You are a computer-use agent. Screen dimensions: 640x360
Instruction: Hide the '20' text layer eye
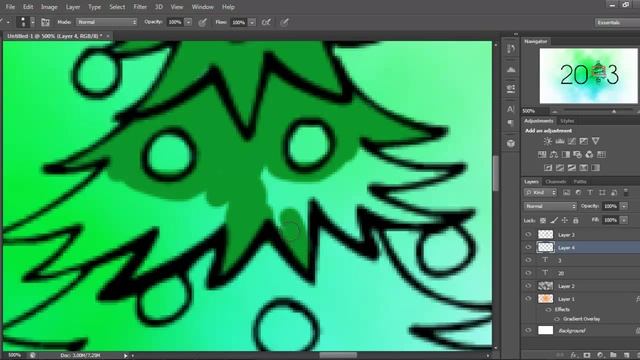pos(529,273)
